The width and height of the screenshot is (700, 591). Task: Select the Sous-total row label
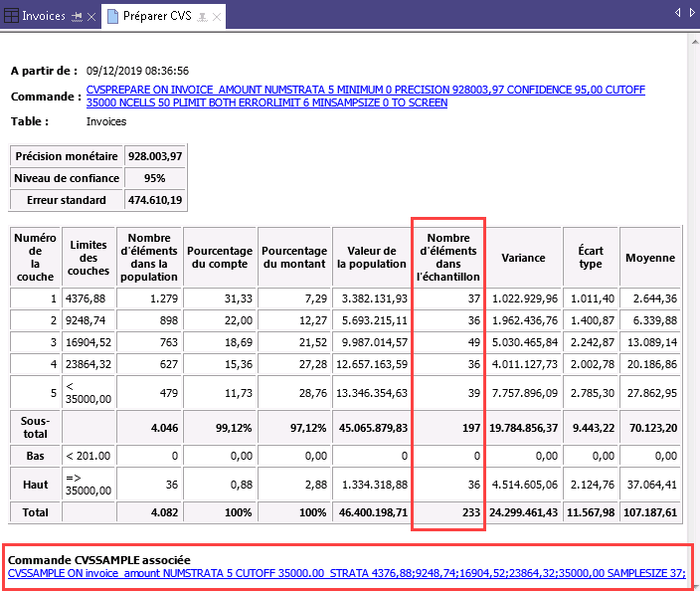[35, 428]
